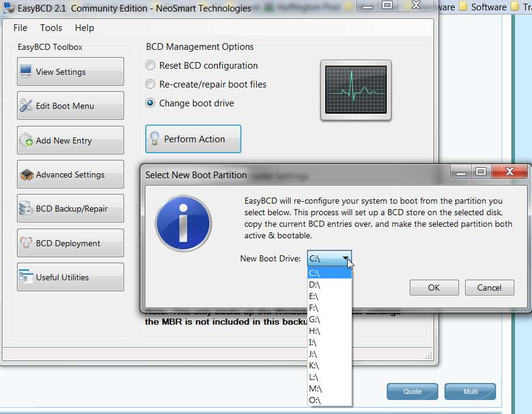532x414 pixels.
Task: Select Edit Boot Menu tools icon
Action: pyautogui.click(x=26, y=106)
